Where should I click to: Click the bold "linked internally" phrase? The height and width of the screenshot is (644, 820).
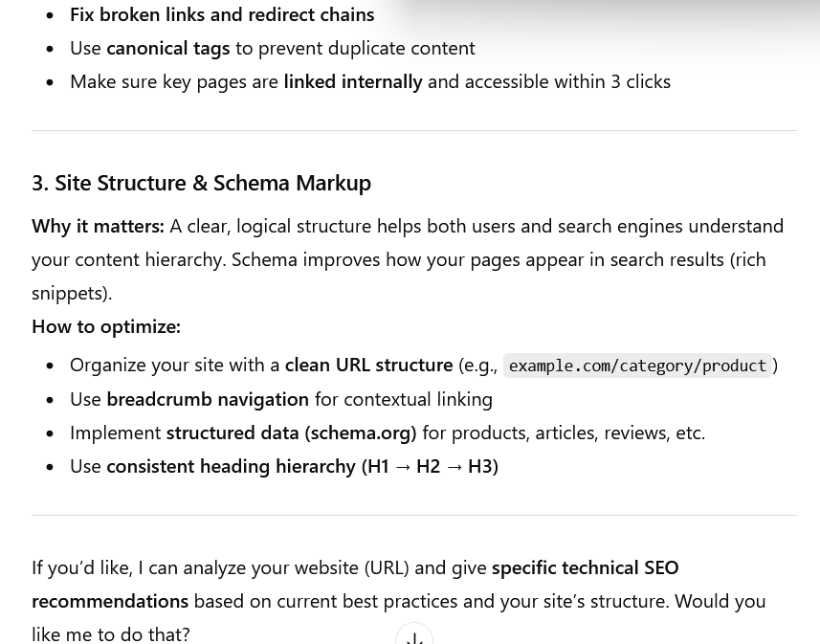coord(353,81)
